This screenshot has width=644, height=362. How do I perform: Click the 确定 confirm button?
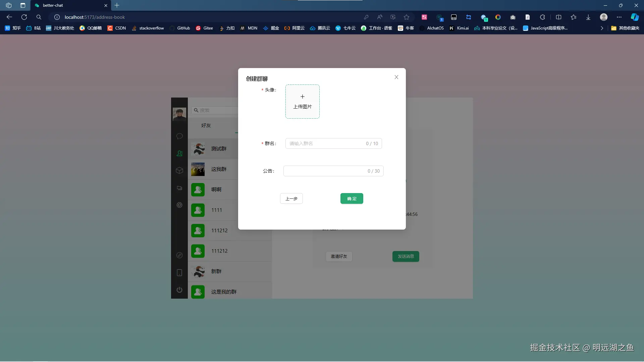click(x=352, y=198)
